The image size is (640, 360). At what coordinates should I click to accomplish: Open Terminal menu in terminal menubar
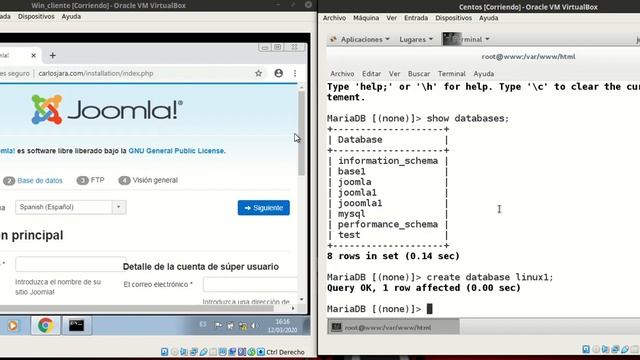coord(451,74)
